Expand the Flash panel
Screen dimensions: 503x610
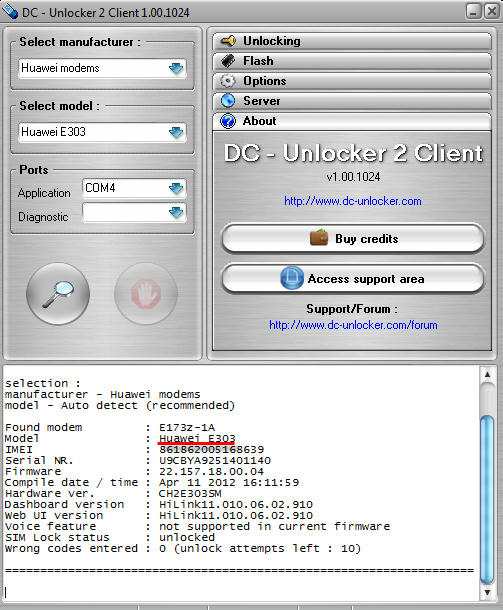(352, 61)
